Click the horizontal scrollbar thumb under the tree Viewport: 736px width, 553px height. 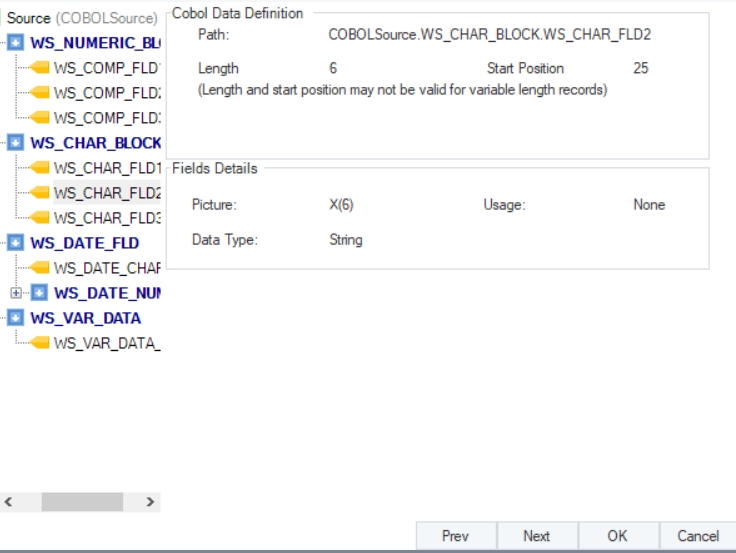coord(80,501)
